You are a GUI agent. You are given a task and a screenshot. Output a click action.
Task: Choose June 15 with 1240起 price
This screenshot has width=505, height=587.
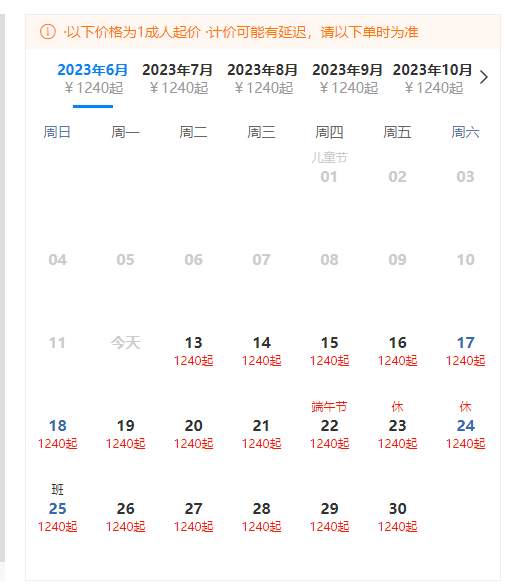[329, 351]
